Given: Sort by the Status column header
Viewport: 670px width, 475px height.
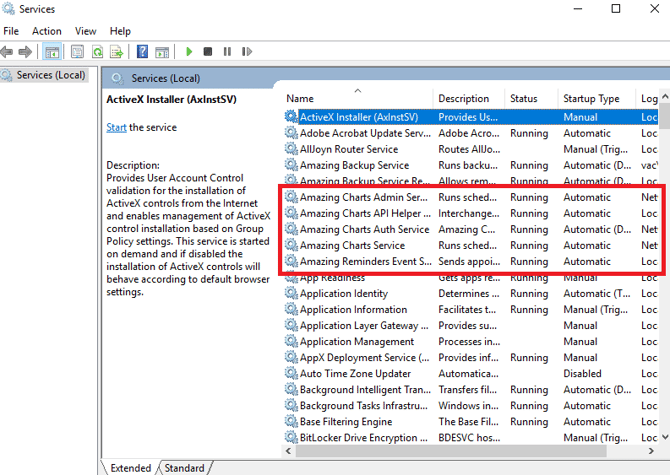Looking at the screenshot, I should click(x=531, y=99).
